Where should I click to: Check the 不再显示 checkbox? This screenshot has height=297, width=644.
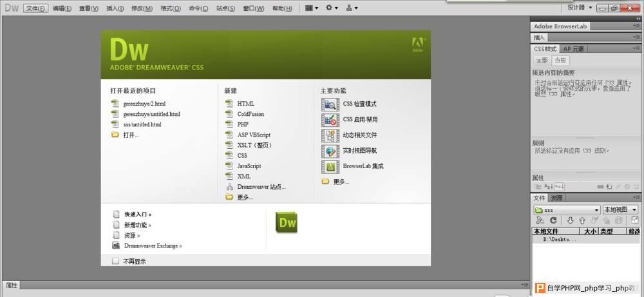[x=115, y=261]
